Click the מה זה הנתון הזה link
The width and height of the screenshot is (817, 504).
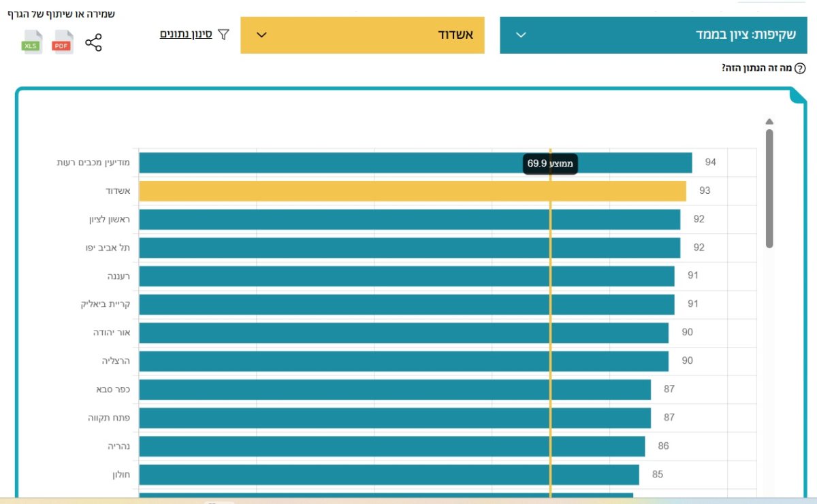pyautogui.click(x=757, y=68)
